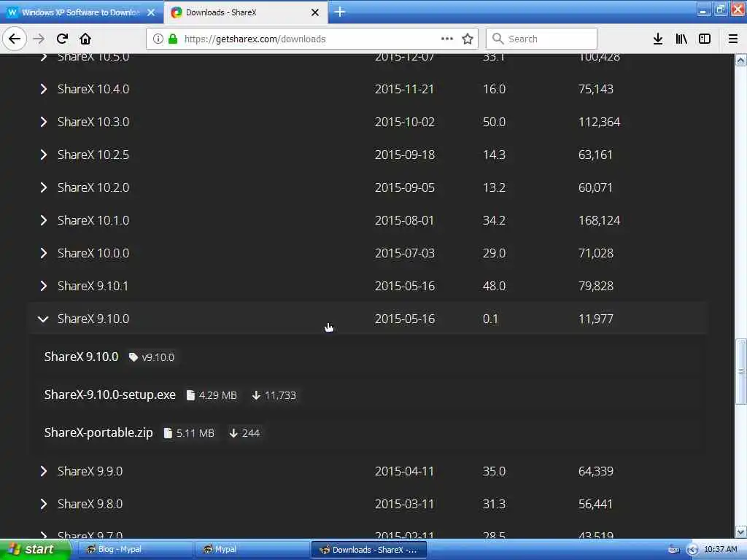747x560 pixels.
Task: Open the browser home page
Action: point(85,39)
